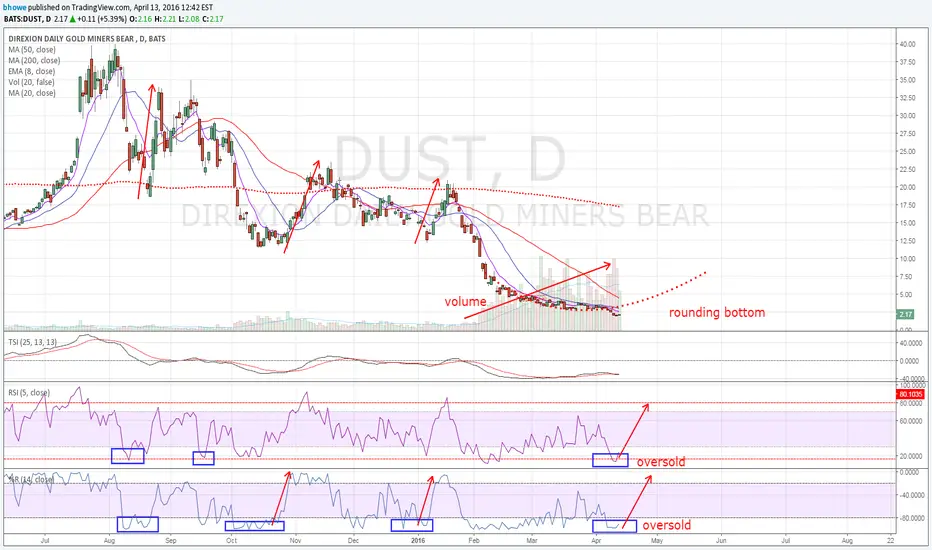Click the Nov time axis label

pyautogui.click(x=295, y=540)
